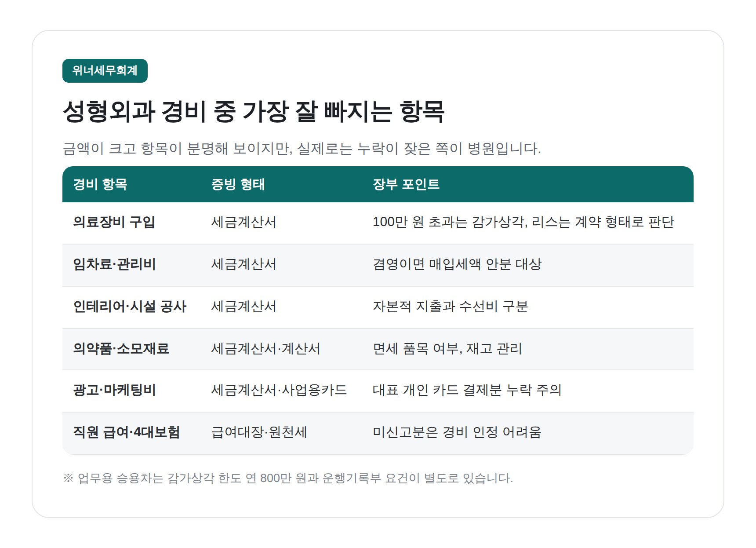The height and width of the screenshot is (548, 756).
Task: Select the 인테리어·시설 공사 row label
Action: [130, 307]
